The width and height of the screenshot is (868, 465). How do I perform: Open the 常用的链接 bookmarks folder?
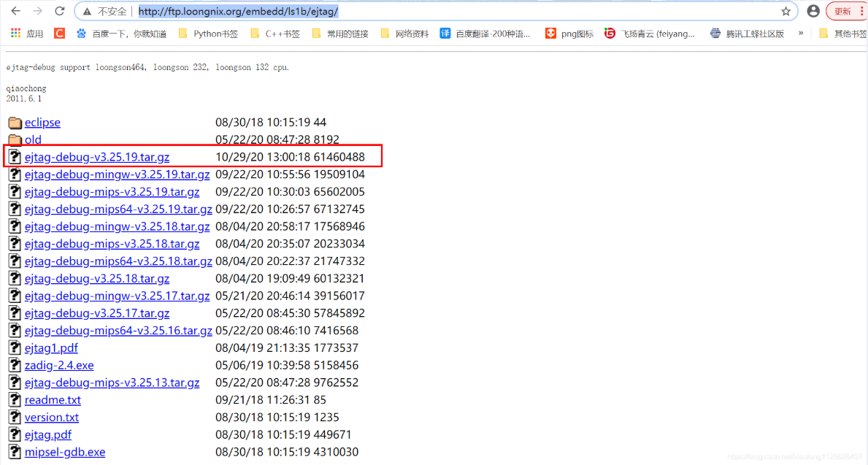click(340, 33)
